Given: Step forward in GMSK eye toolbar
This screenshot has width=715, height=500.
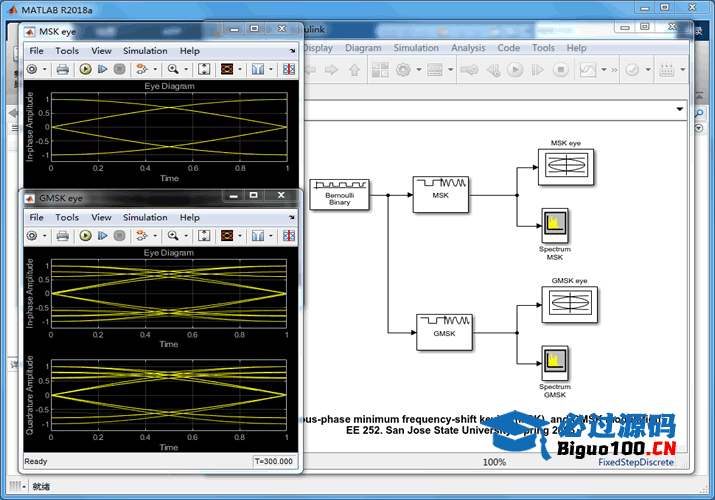Looking at the screenshot, I should coord(103,235).
